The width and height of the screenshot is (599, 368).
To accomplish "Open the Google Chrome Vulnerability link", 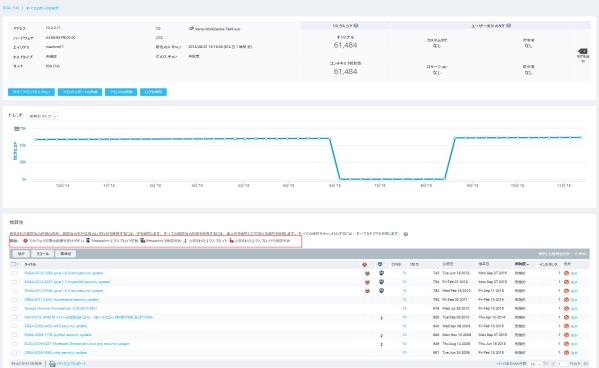I will coord(61,308).
